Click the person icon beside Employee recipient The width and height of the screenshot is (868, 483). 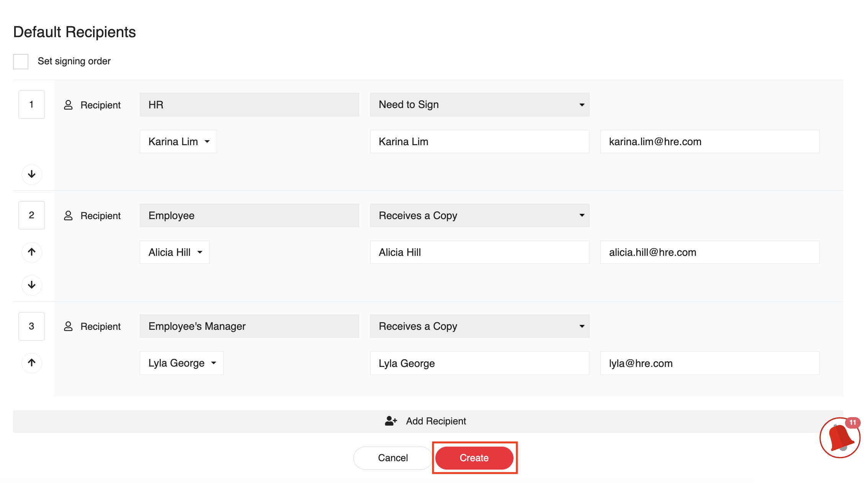(x=68, y=216)
